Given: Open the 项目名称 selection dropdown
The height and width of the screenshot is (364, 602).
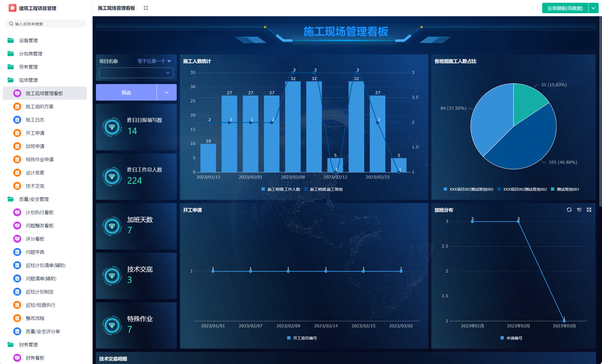Looking at the screenshot, I should pyautogui.click(x=136, y=73).
